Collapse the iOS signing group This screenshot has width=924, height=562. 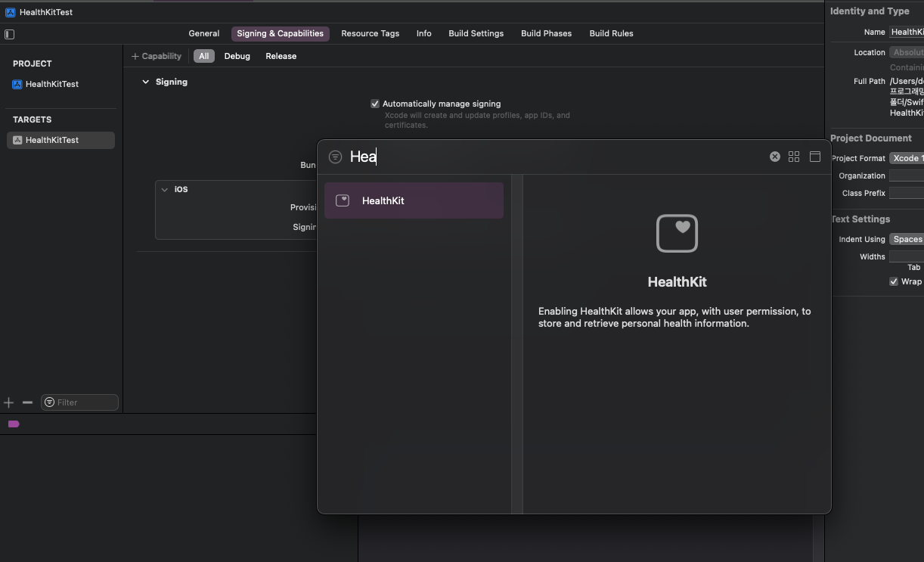tap(164, 189)
